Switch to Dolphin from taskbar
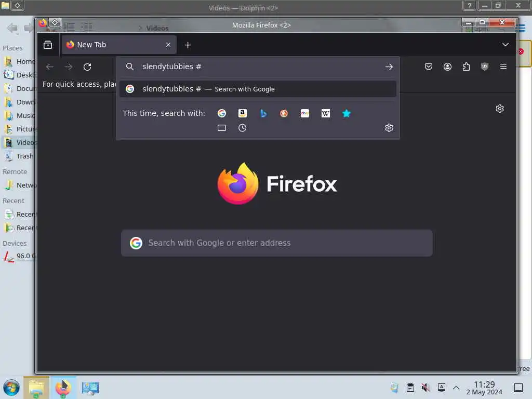 pos(36,388)
